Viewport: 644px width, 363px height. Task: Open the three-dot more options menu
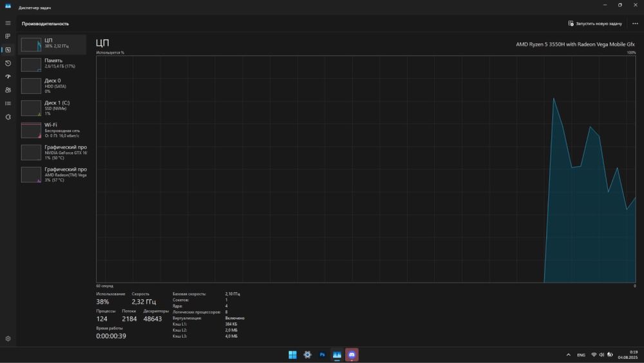pos(635,23)
